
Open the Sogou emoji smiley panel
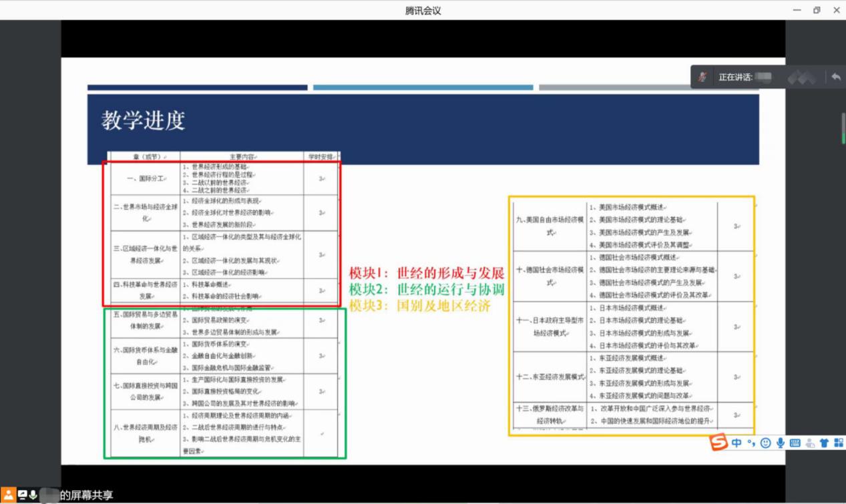[x=765, y=443]
